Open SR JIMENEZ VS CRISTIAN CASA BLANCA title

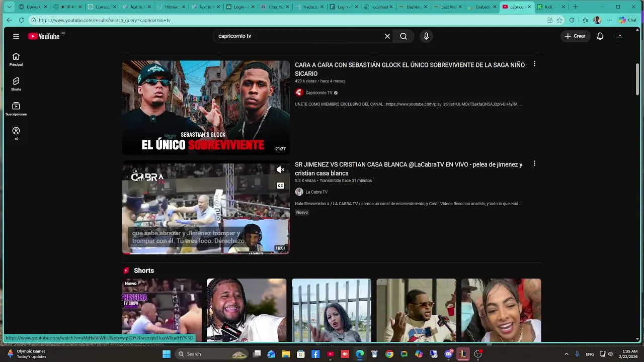click(409, 169)
